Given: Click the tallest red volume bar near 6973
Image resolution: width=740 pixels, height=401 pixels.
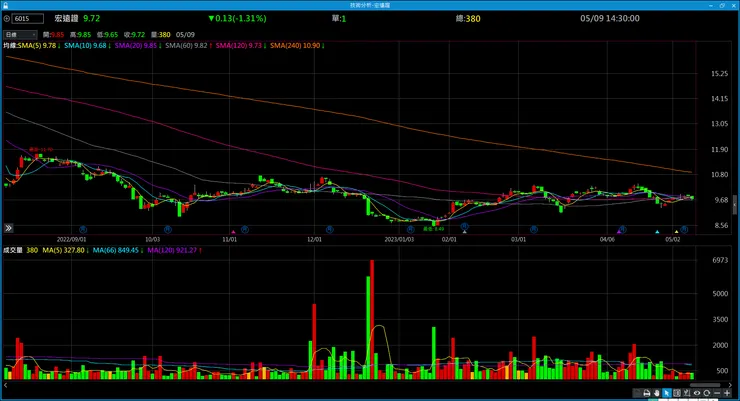Looking at the screenshot, I should click(x=372, y=319).
